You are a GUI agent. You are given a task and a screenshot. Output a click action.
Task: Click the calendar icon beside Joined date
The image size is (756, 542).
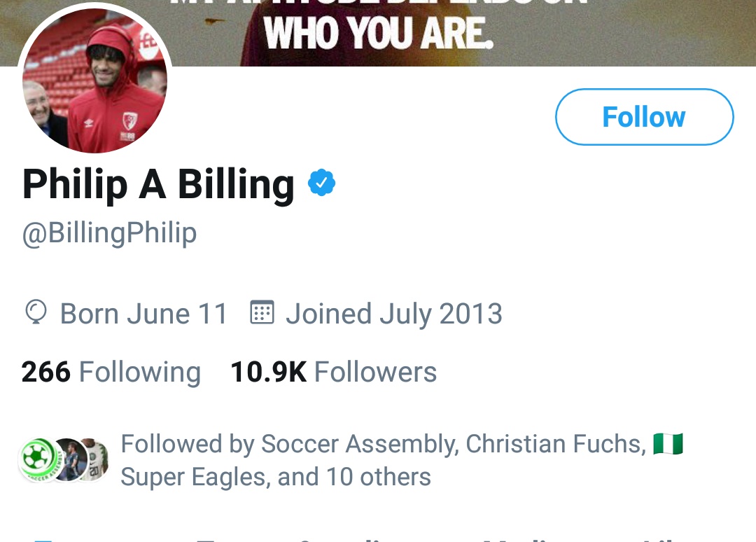pyautogui.click(x=262, y=313)
